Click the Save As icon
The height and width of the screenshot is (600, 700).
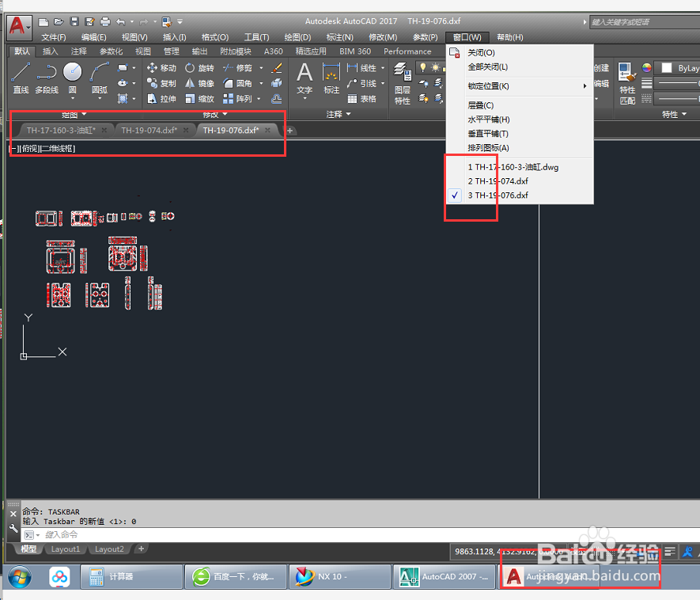pos(89,21)
